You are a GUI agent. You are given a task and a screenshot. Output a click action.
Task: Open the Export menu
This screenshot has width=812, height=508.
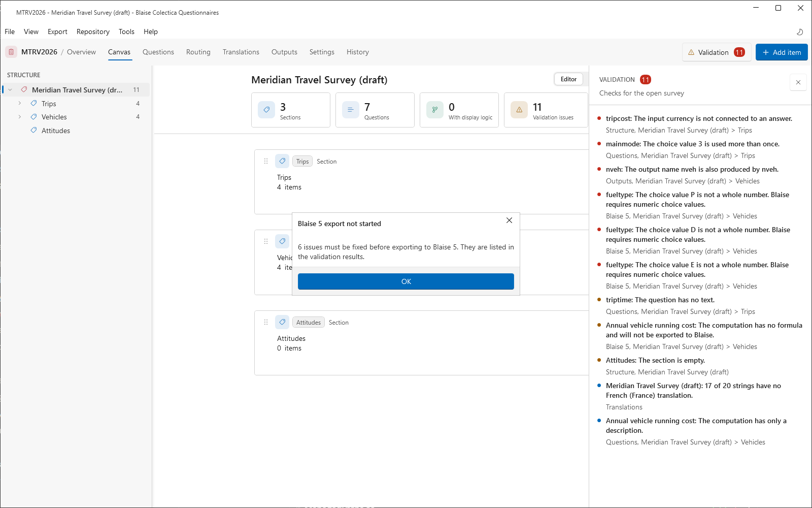point(57,31)
